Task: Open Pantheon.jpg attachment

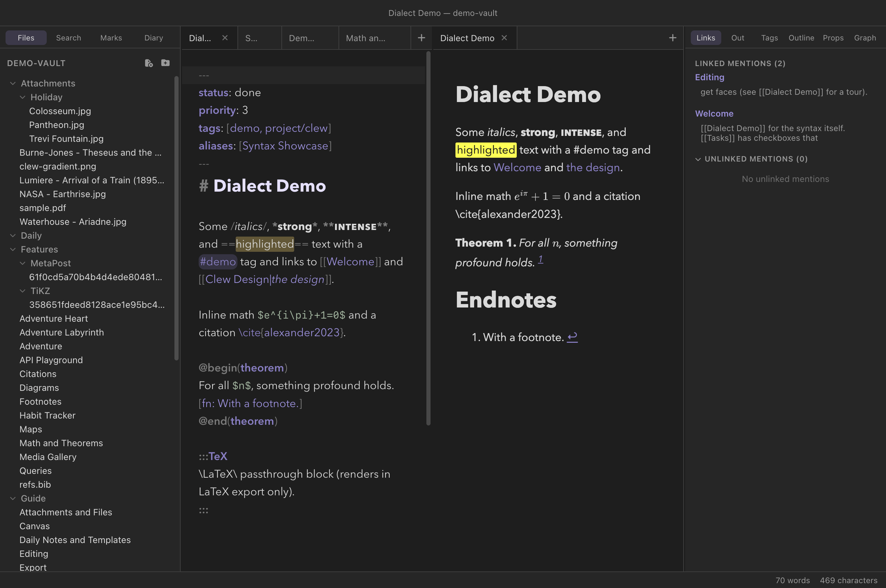Action: pos(57,125)
